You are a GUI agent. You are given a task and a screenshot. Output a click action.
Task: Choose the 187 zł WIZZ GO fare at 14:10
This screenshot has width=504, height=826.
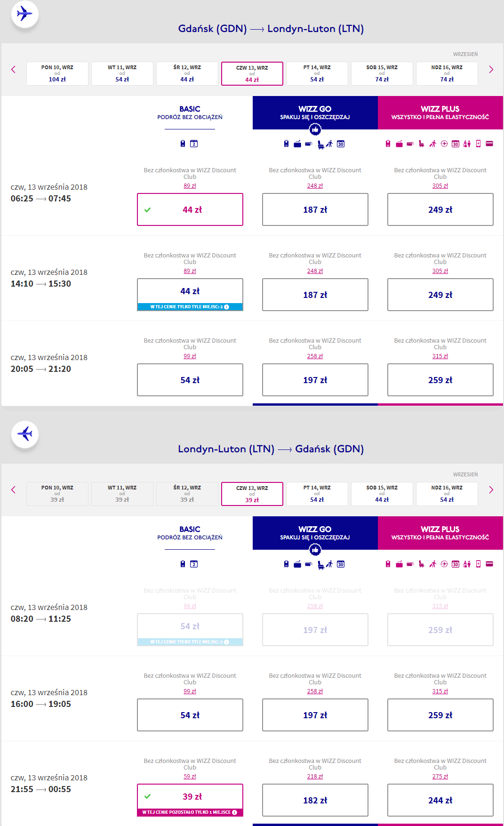click(x=315, y=295)
